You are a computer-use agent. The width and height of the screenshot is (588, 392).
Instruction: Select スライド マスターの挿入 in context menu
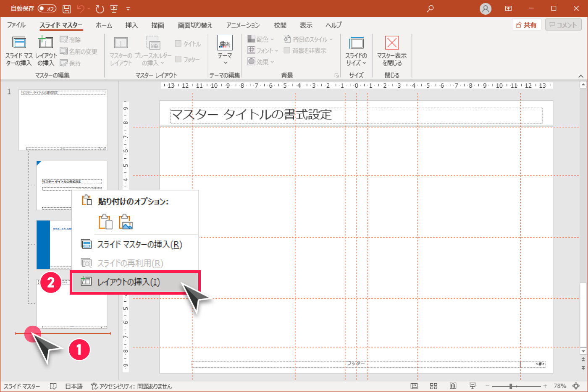pos(135,244)
